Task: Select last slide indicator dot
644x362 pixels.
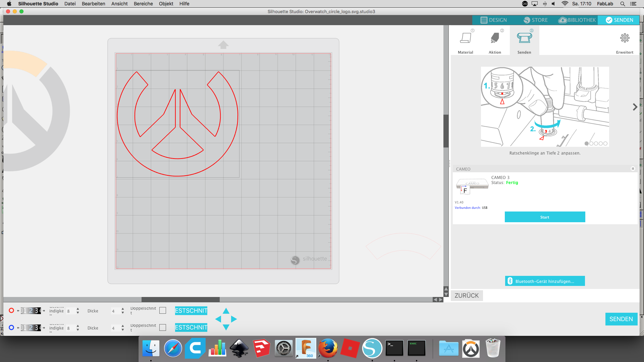Action: coord(605,143)
